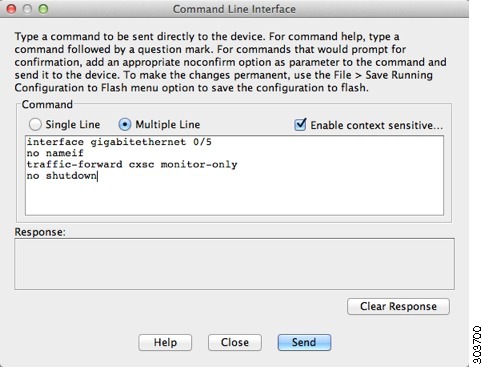Uncheck the Enable context sensitive checkbox

point(300,125)
